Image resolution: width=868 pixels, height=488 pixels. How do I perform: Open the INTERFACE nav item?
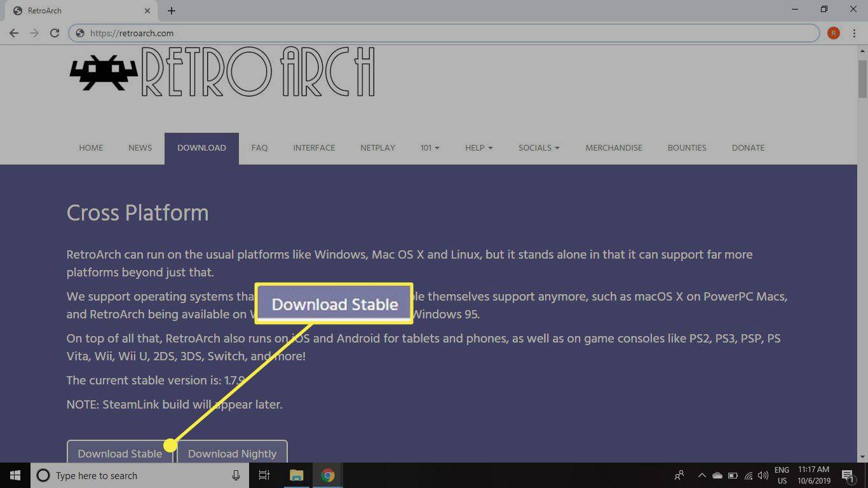[314, 147]
